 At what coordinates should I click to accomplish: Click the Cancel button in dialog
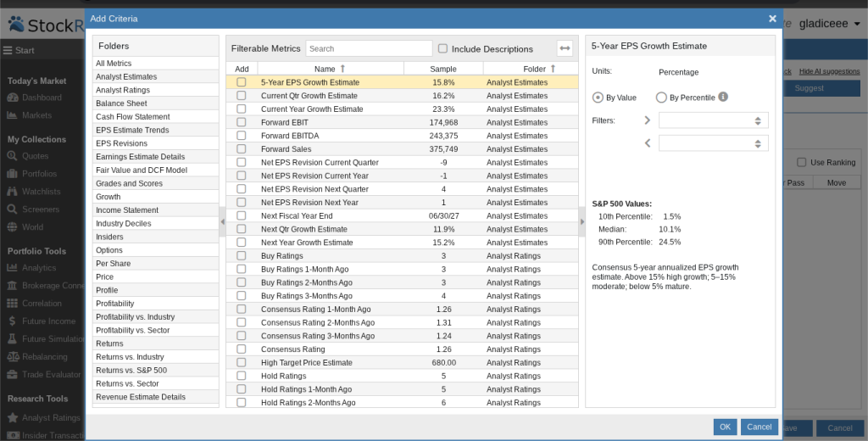(759, 427)
